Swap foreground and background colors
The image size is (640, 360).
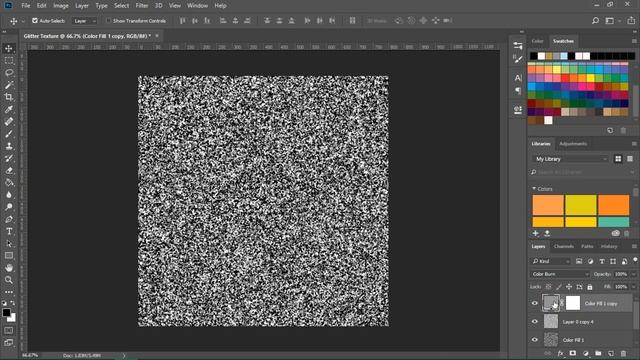(x=13, y=303)
